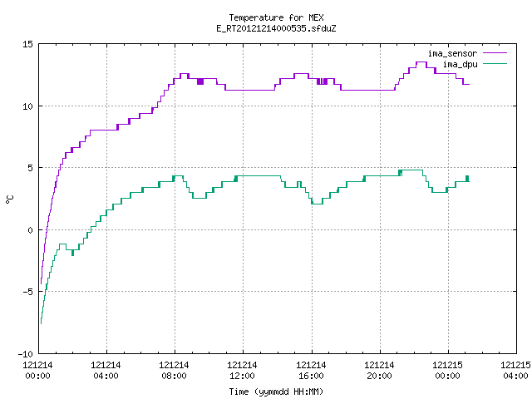This screenshot has width=532, height=399.
Task: Click the y-axis label 0
Action: [31, 230]
